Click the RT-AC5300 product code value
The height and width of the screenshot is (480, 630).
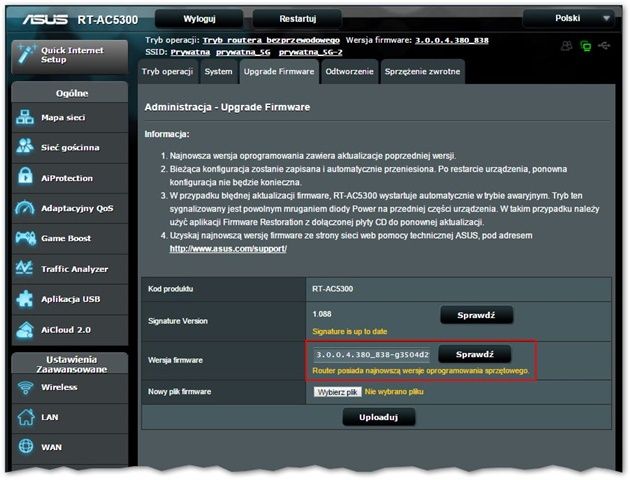333,289
